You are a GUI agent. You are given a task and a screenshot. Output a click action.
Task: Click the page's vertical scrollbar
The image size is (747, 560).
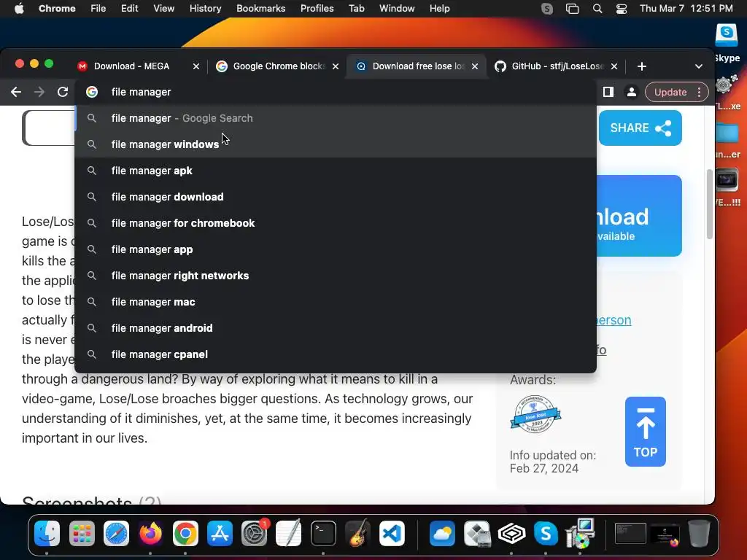coord(709,204)
